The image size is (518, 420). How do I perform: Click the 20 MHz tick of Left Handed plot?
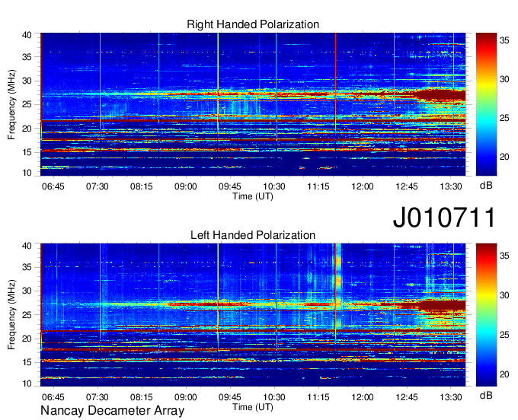pyautogui.click(x=27, y=339)
